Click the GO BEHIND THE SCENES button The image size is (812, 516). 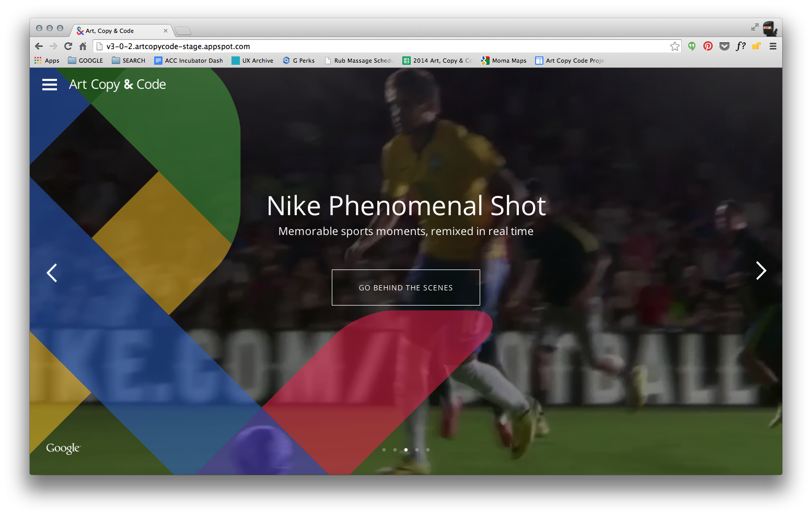click(x=406, y=288)
